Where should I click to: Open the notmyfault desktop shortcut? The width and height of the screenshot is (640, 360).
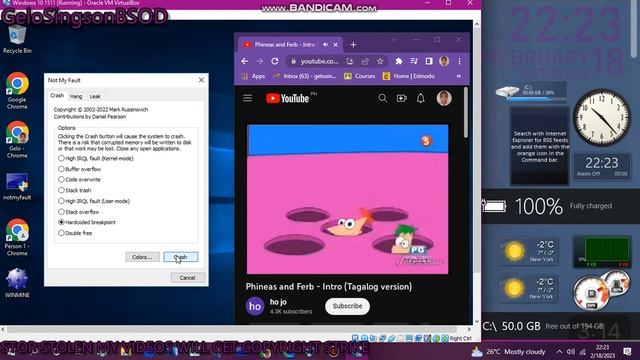tap(17, 186)
